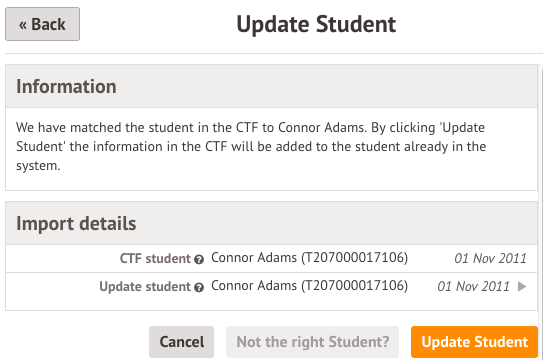The width and height of the screenshot is (543, 360).
Task: Click the Import details panel header
Action: click(x=272, y=223)
